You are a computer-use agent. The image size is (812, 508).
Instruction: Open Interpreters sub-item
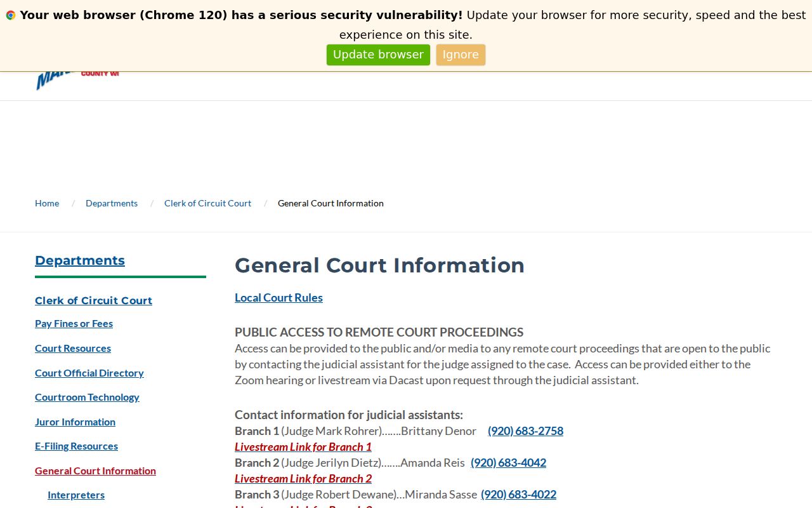(x=76, y=495)
